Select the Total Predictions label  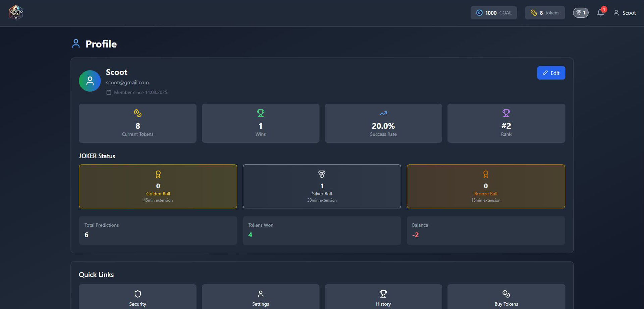pyautogui.click(x=102, y=225)
